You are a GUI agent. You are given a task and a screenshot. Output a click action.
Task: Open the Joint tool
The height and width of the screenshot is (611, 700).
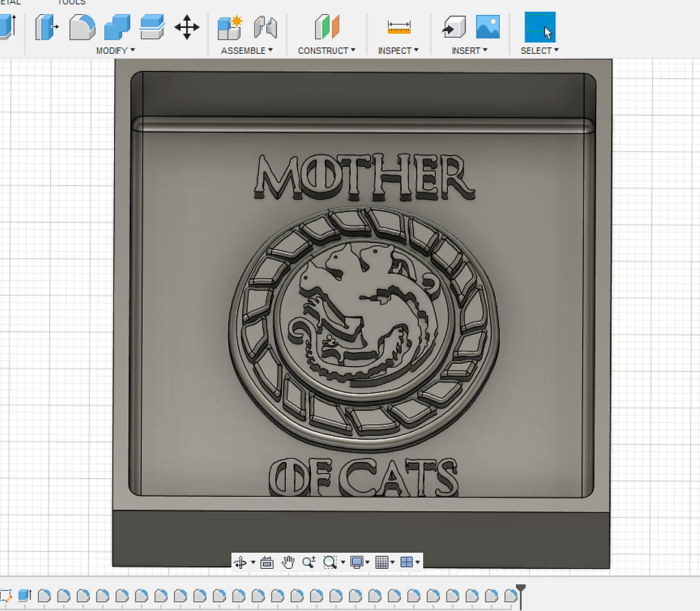point(266,27)
